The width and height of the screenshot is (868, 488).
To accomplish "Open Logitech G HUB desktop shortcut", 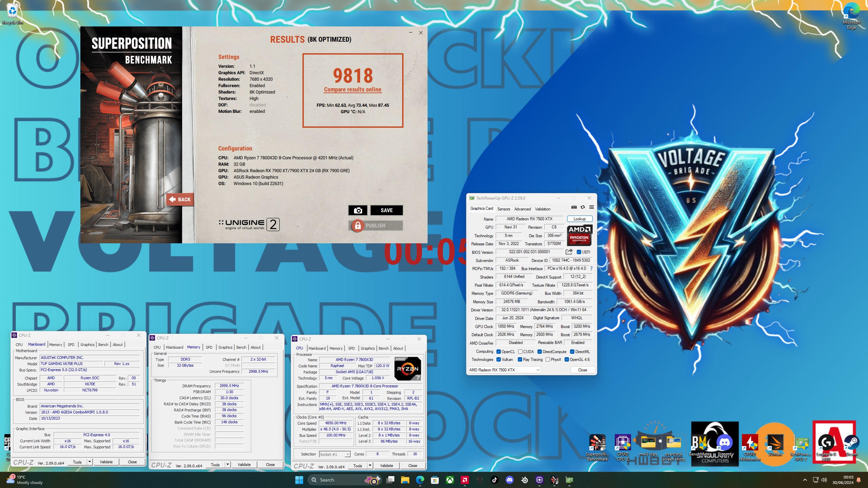I will [826, 447].
